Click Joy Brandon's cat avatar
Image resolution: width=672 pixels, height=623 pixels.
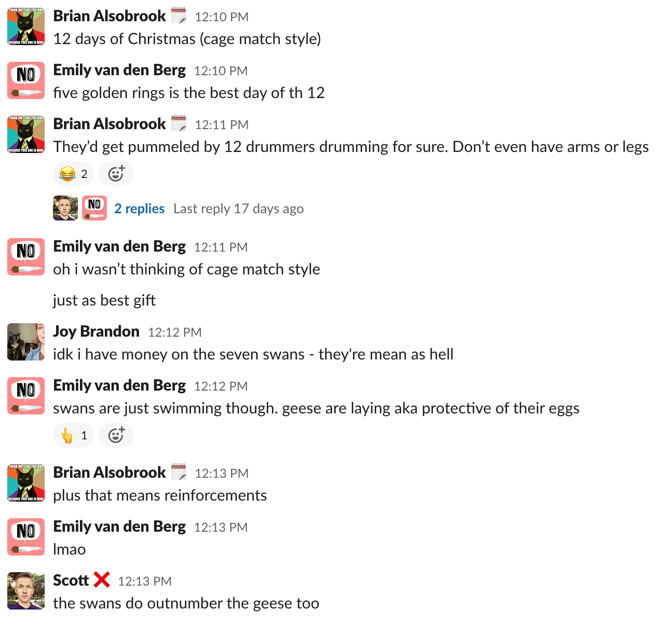point(26,342)
